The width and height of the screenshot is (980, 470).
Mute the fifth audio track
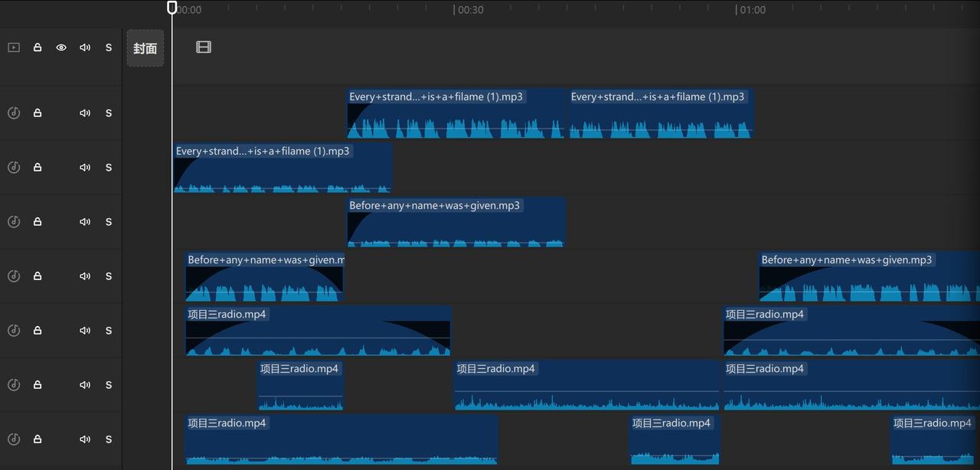[85, 330]
